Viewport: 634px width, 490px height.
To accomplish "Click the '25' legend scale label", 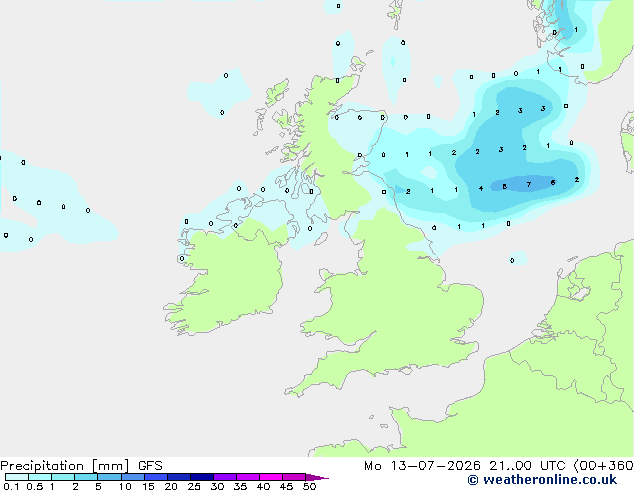I will [x=194, y=486].
